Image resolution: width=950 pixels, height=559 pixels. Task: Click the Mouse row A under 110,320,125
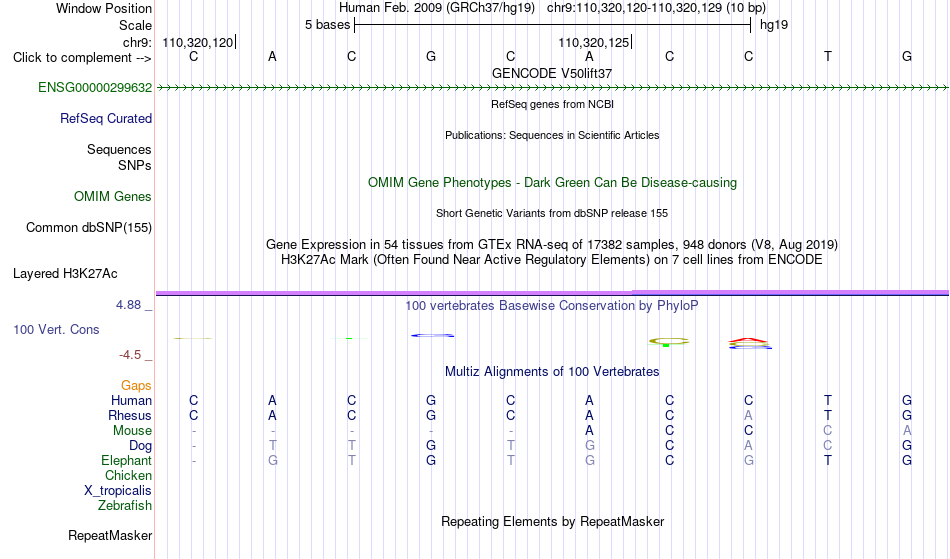590,431
